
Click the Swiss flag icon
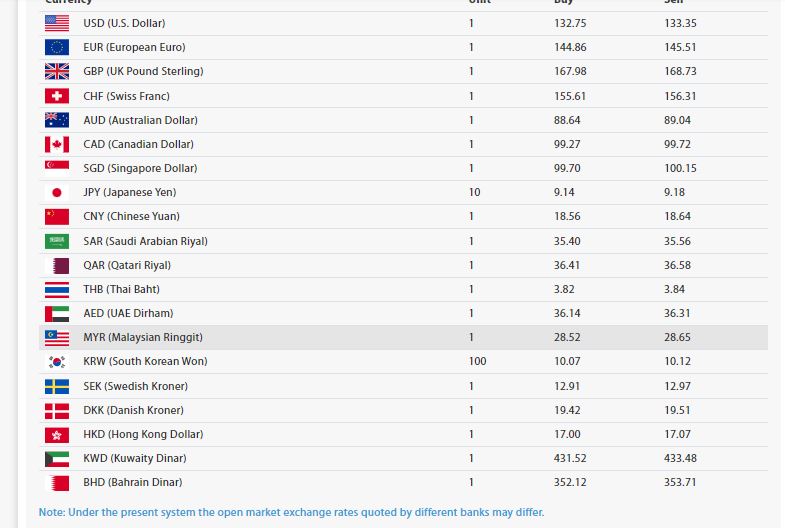57,96
